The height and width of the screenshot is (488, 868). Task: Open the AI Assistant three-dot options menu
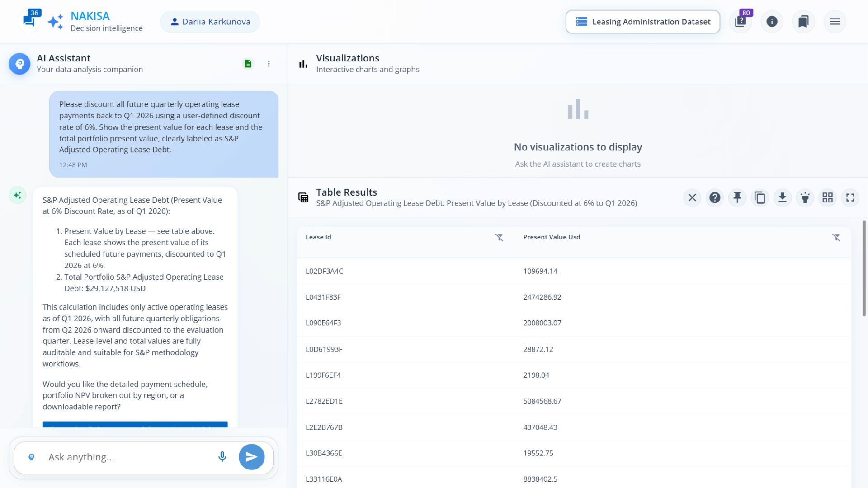269,64
